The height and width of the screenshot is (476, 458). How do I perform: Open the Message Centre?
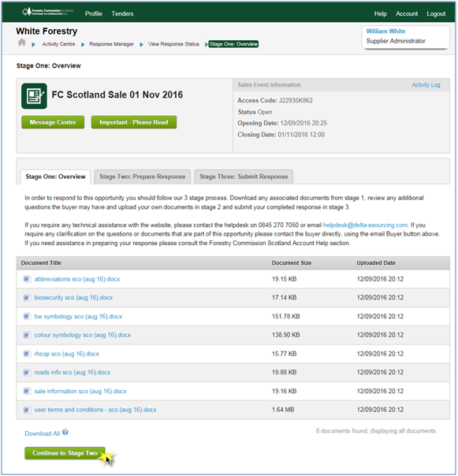point(53,122)
